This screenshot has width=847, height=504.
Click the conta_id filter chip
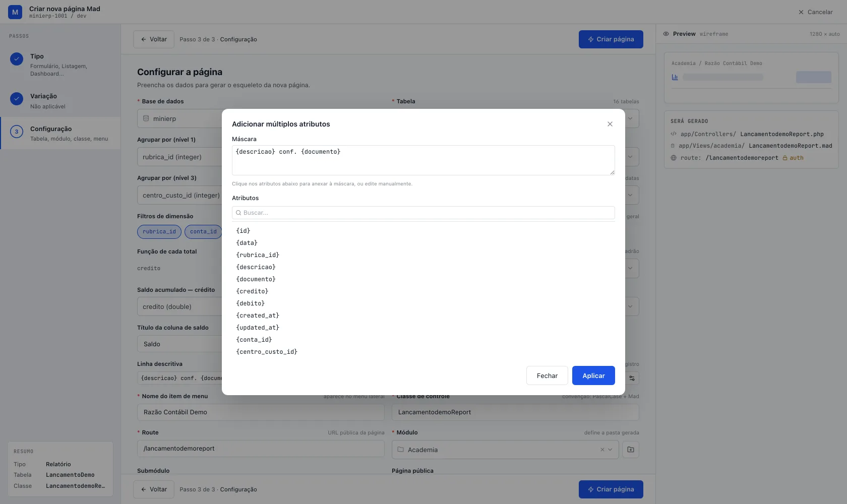click(203, 232)
